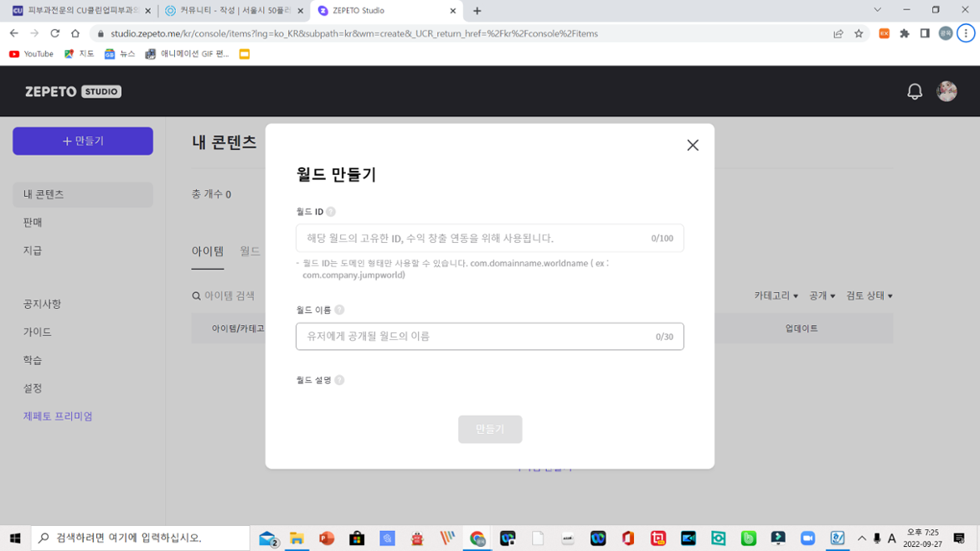The image size is (980, 551).
Task: Open the Chrome extensions puzzle icon
Action: click(x=904, y=34)
